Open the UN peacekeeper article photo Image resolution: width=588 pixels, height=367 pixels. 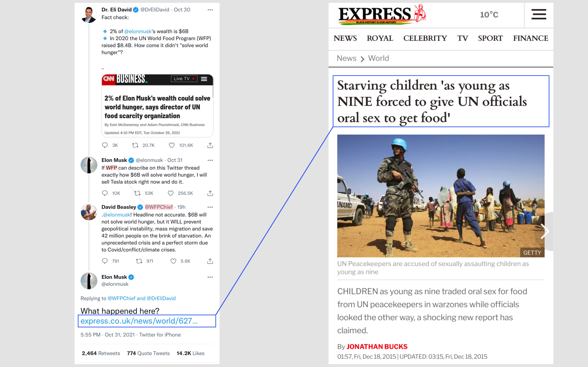point(441,196)
